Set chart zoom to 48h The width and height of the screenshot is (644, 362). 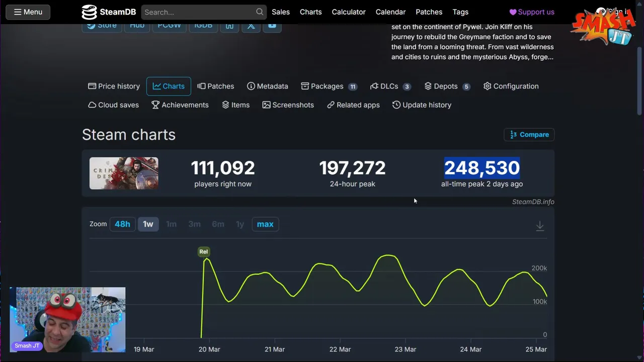[x=122, y=224]
